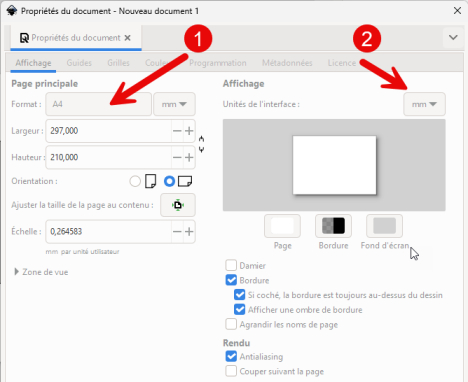Enable Couper suivant la page checkbox
This screenshot has width=468, height=382.
(231, 371)
